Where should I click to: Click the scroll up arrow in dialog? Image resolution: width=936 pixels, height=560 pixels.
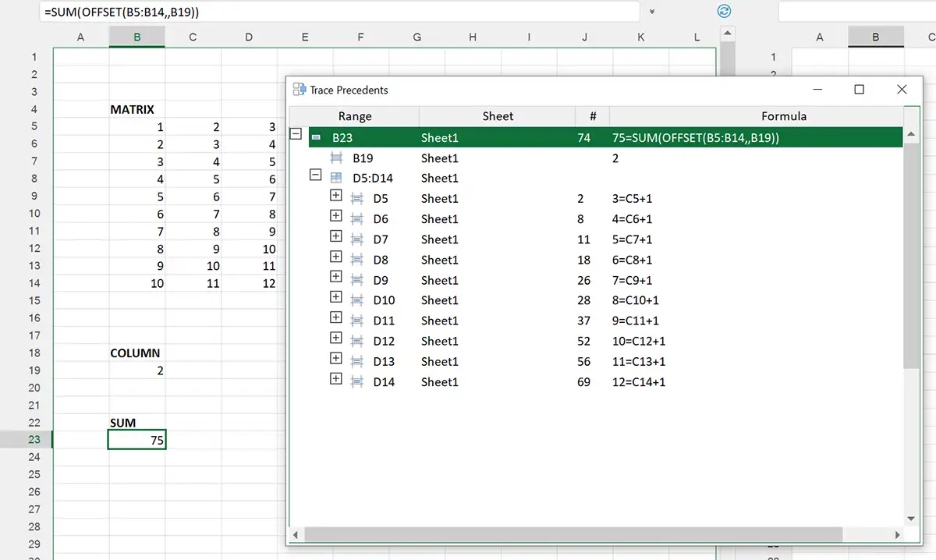[911, 134]
